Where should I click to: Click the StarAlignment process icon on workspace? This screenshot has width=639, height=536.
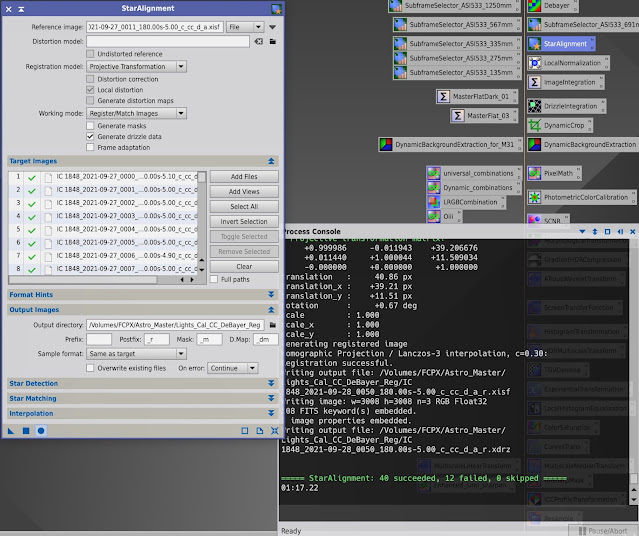561,44
